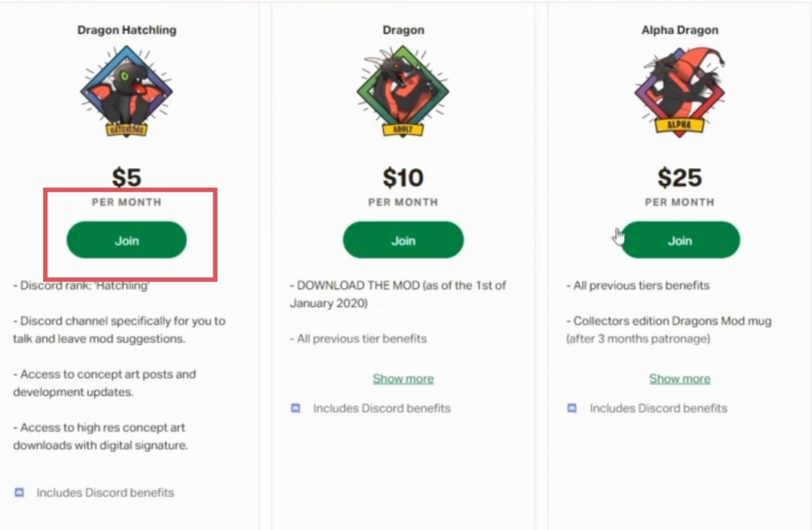Click "Includes Discord benefits" in the Hatchling tier
The image size is (812, 530).
105,492
